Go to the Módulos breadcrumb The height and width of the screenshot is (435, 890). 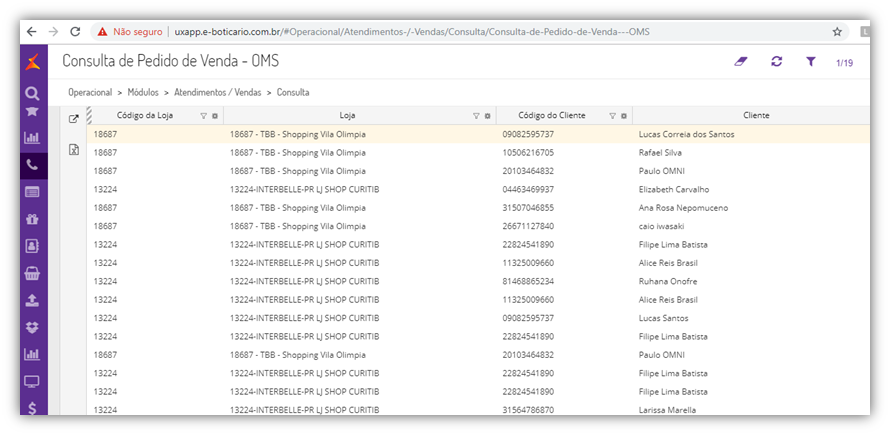[150, 92]
